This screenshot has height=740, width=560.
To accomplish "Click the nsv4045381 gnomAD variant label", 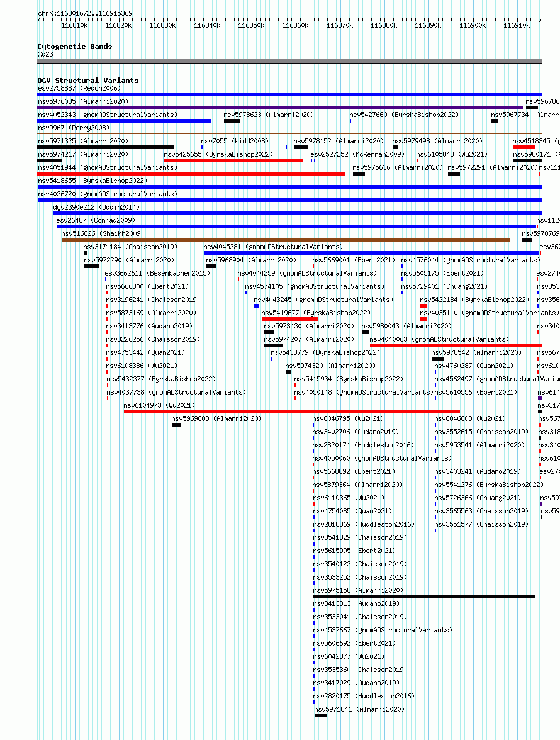I will [273, 247].
